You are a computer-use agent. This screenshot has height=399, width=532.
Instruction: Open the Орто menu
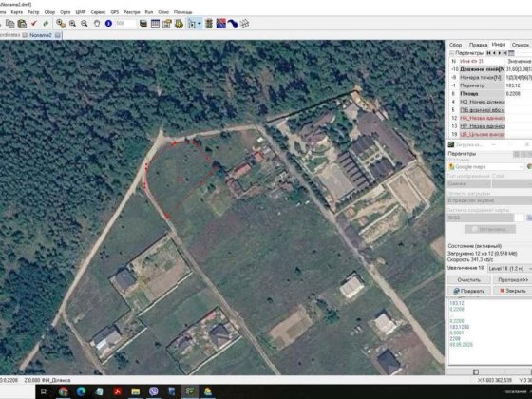[x=66, y=12]
